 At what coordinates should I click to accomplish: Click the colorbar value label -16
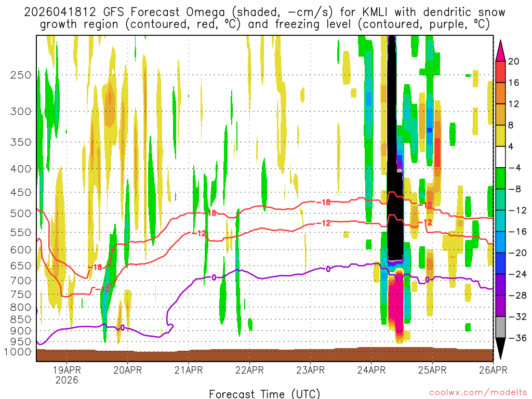pos(517,231)
